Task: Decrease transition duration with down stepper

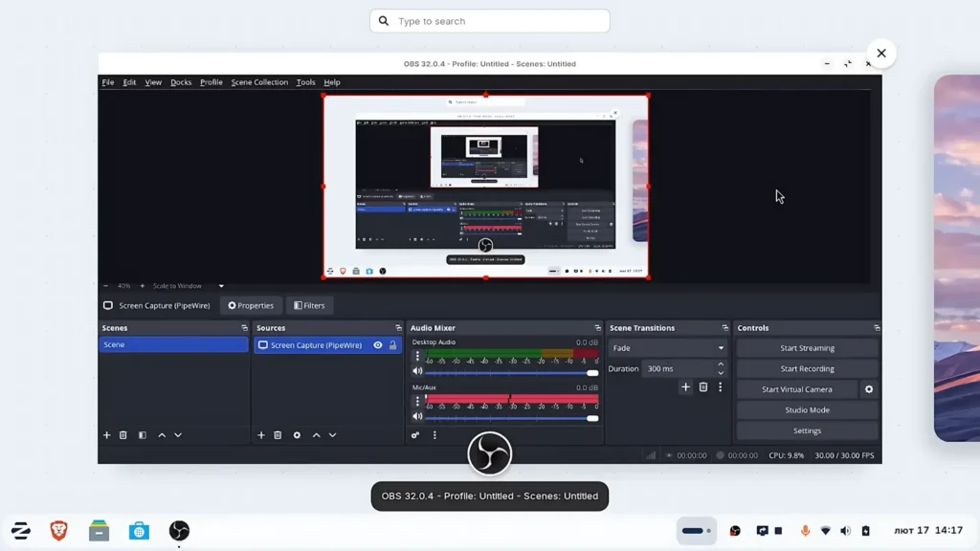Action: click(721, 373)
